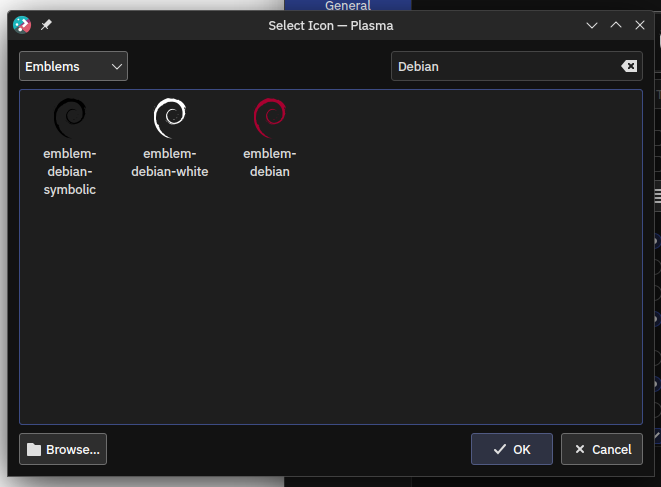Image resolution: width=661 pixels, height=487 pixels.
Task: Click the search field containing Debian
Action: pyautogui.click(x=516, y=66)
